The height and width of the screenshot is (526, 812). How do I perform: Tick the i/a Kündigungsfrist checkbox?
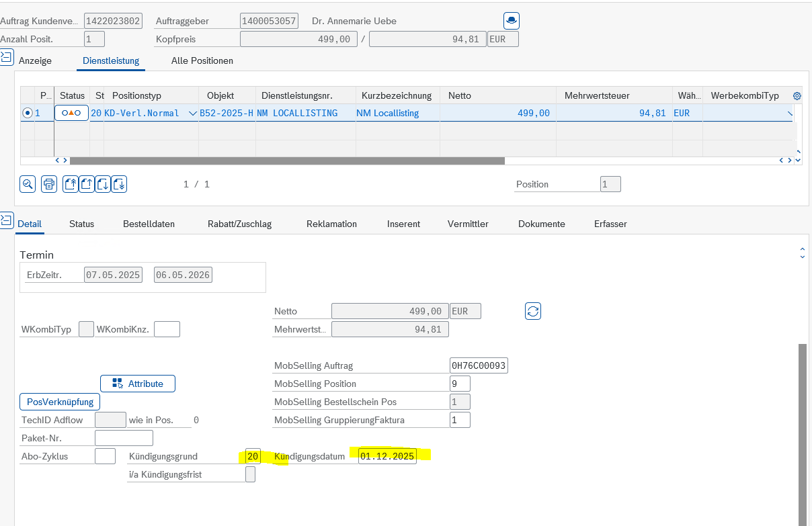(x=250, y=474)
